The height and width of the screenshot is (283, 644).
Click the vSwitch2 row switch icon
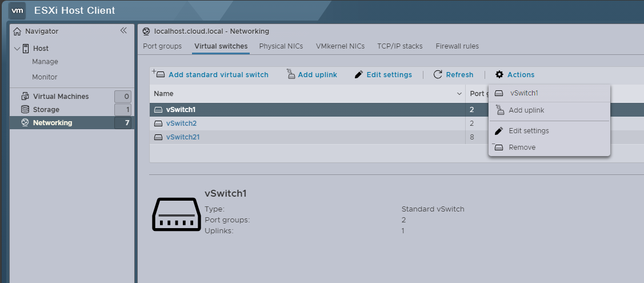[x=158, y=123]
